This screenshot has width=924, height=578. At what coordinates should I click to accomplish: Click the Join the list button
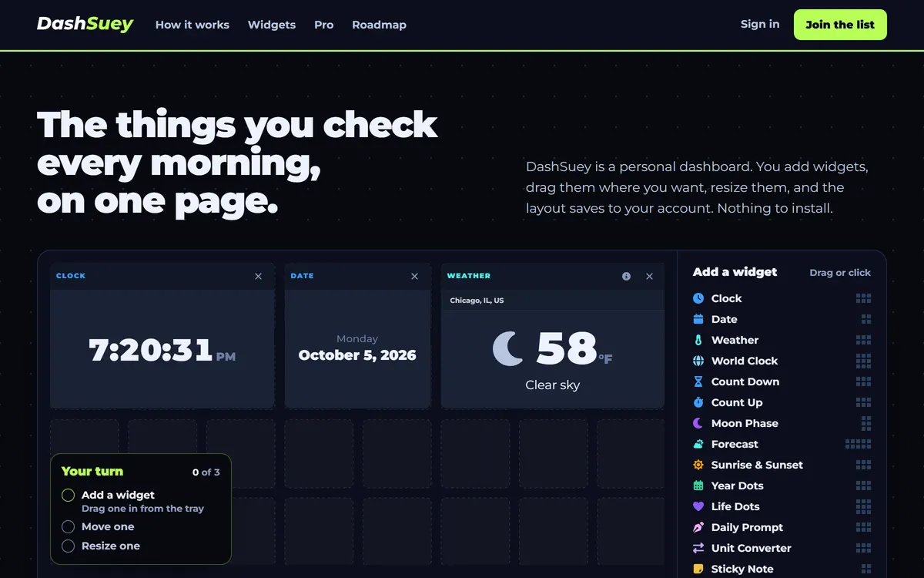point(840,25)
